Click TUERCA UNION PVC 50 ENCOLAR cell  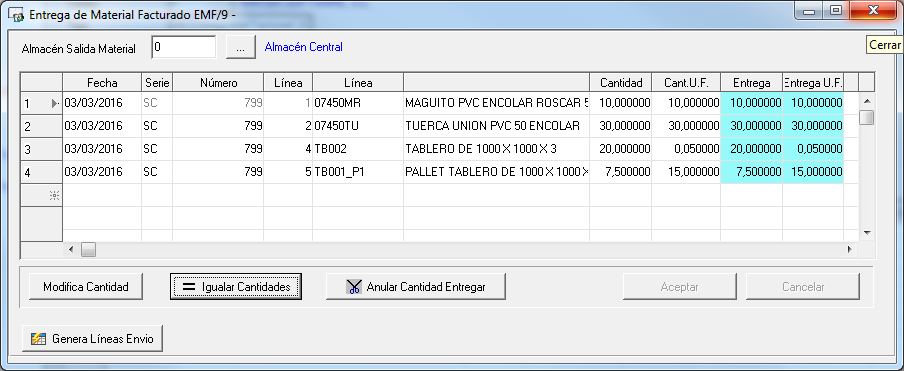pyautogui.click(x=496, y=126)
